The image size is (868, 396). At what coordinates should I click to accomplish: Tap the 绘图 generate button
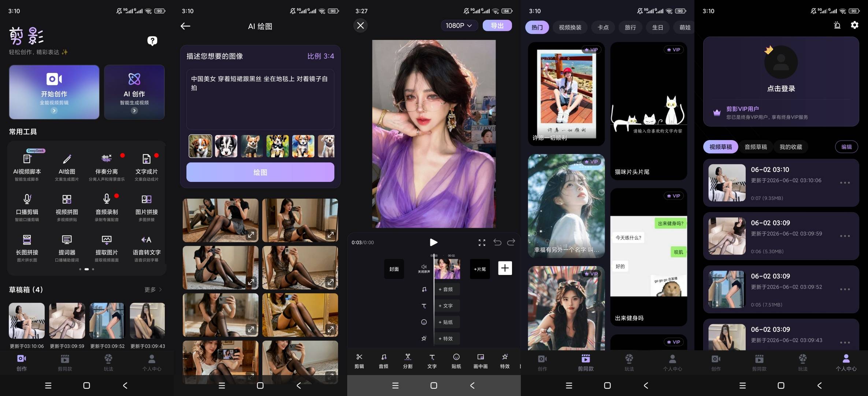pos(260,172)
